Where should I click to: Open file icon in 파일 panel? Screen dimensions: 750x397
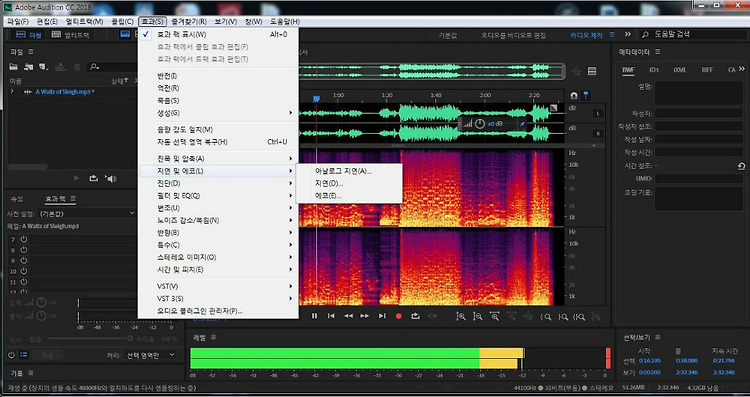[x=14, y=67]
